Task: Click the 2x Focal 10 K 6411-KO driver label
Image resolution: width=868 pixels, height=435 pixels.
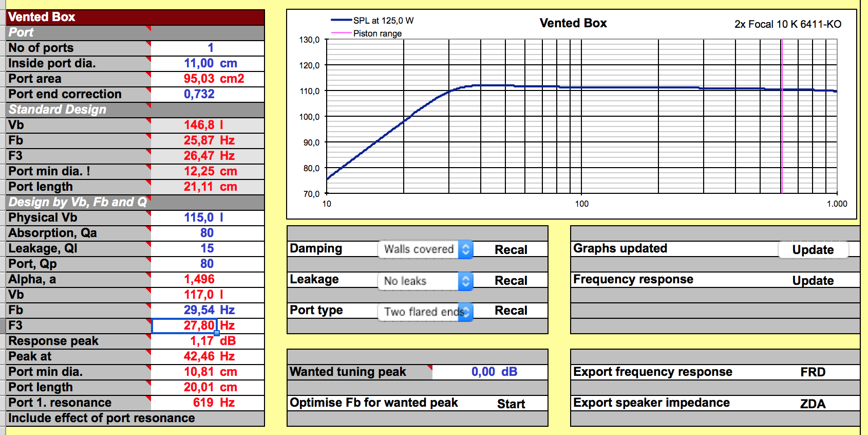Action: pos(788,24)
